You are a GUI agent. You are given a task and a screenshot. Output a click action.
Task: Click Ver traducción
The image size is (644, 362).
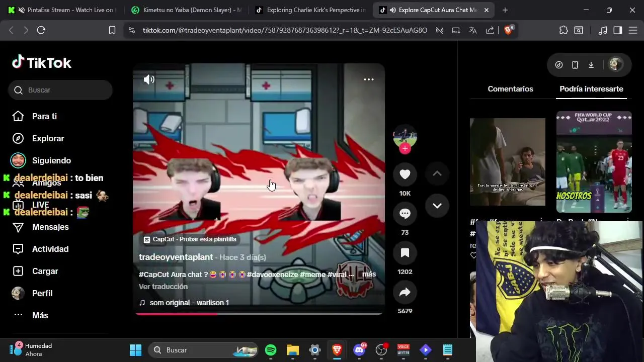[163, 287]
